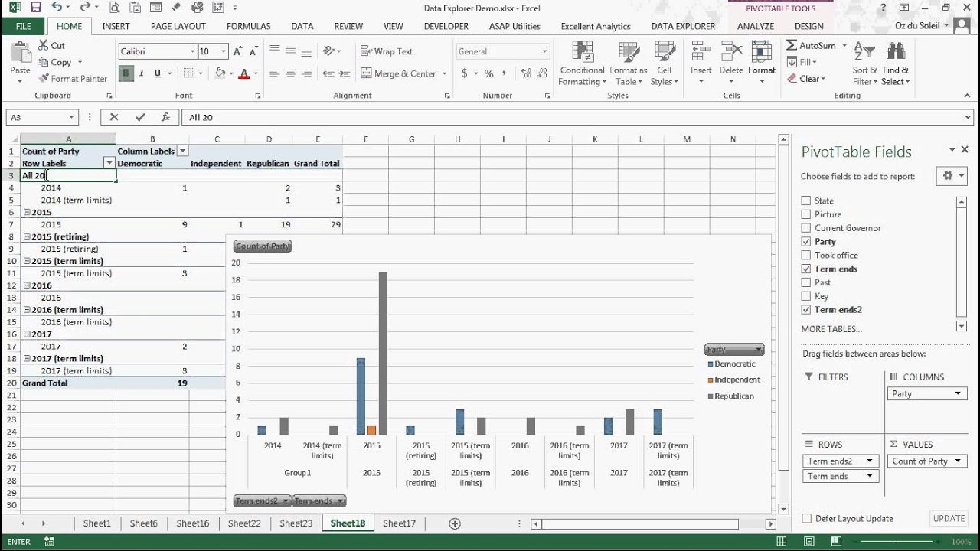Increase font size with large A icon
The image size is (980, 551).
point(239,51)
